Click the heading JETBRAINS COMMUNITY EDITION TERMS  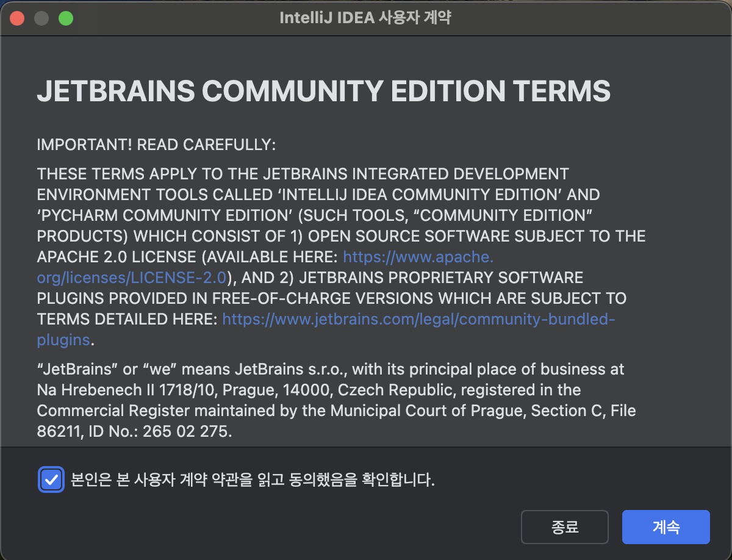[324, 92]
